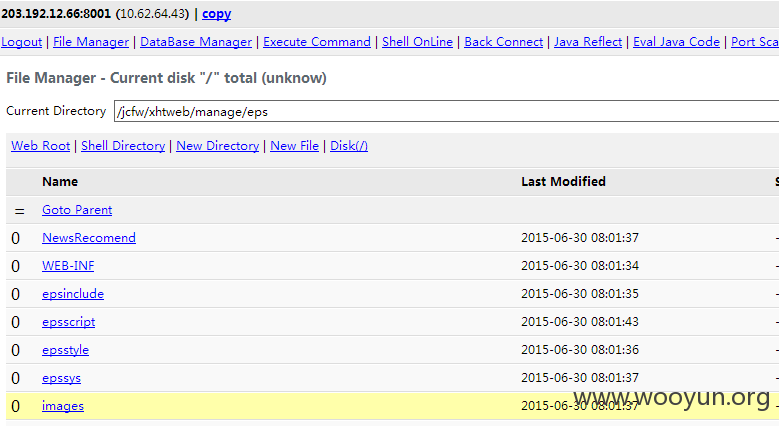The width and height of the screenshot is (779, 426).
Task: Create a New File
Action: click(295, 146)
